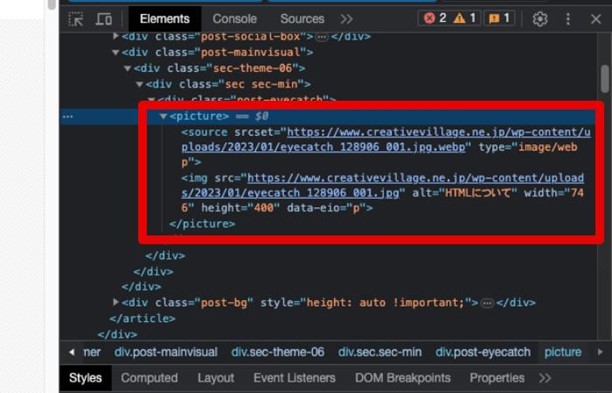The width and height of the screenshot is (612, 393).
Task: Open the 1 issue badge
Action: (x=499, y=18)
